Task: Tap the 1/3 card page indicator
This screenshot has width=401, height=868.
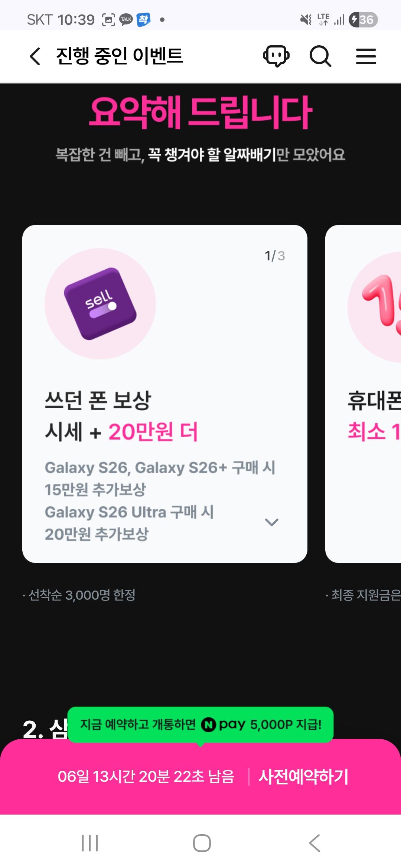Action: click(275, 256)
